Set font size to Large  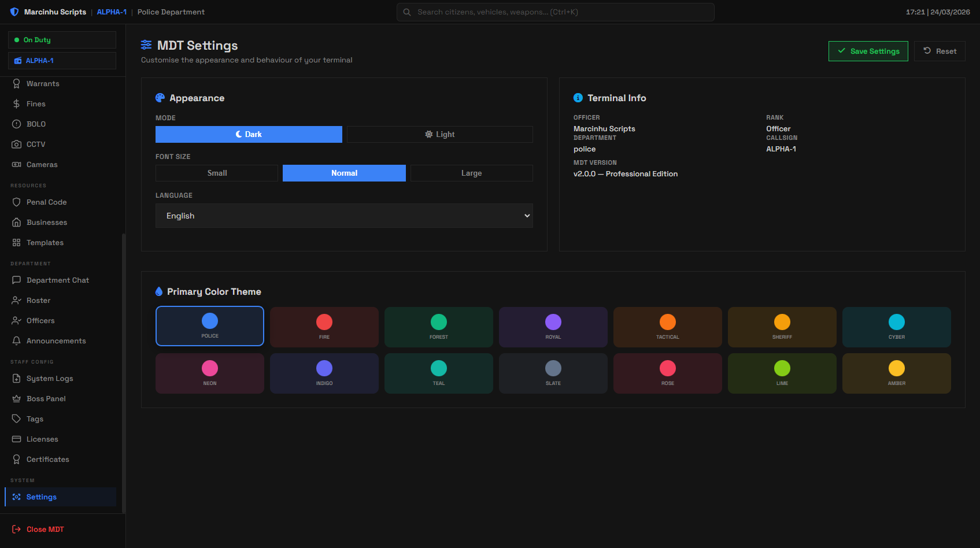[472, 173]
